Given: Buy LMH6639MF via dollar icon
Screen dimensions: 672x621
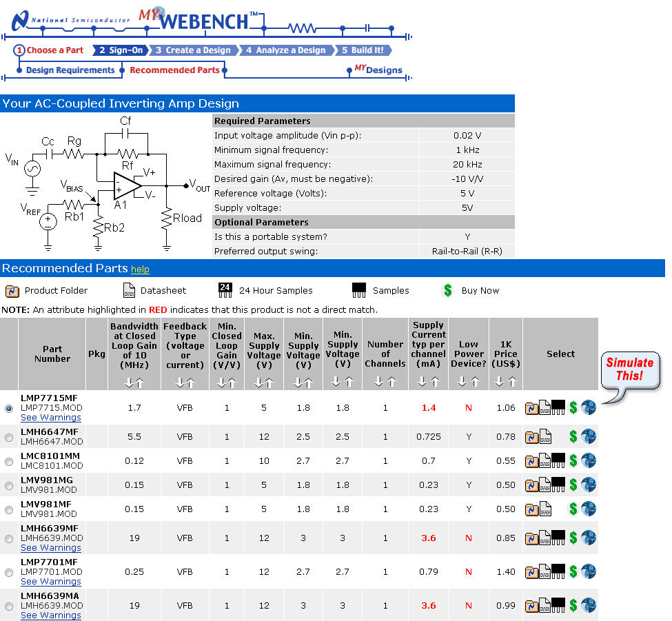Looking at the screenshot, I should click(x=573, y=538).
